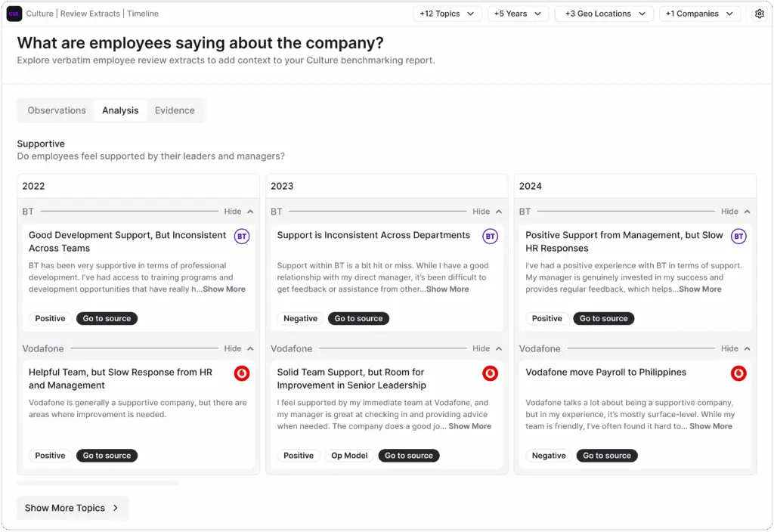Click Negative tag on Vodafone 2024 card

click(549, 456)
